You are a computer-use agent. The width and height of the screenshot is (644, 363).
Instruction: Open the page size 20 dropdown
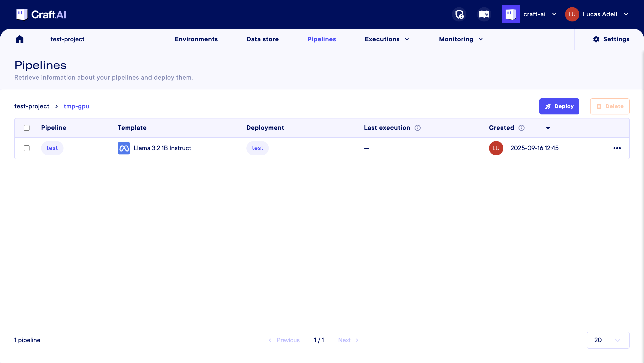(x=608, y=340)
